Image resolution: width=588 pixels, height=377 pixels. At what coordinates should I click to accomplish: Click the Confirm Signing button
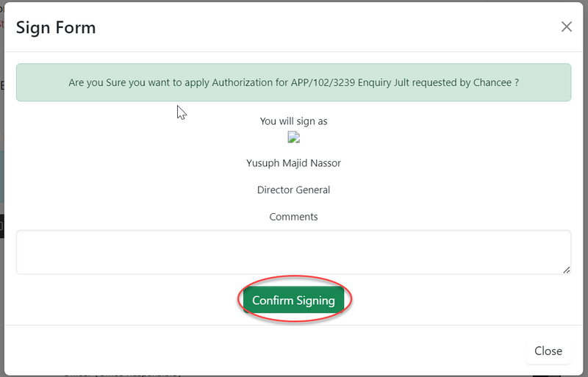293,301
